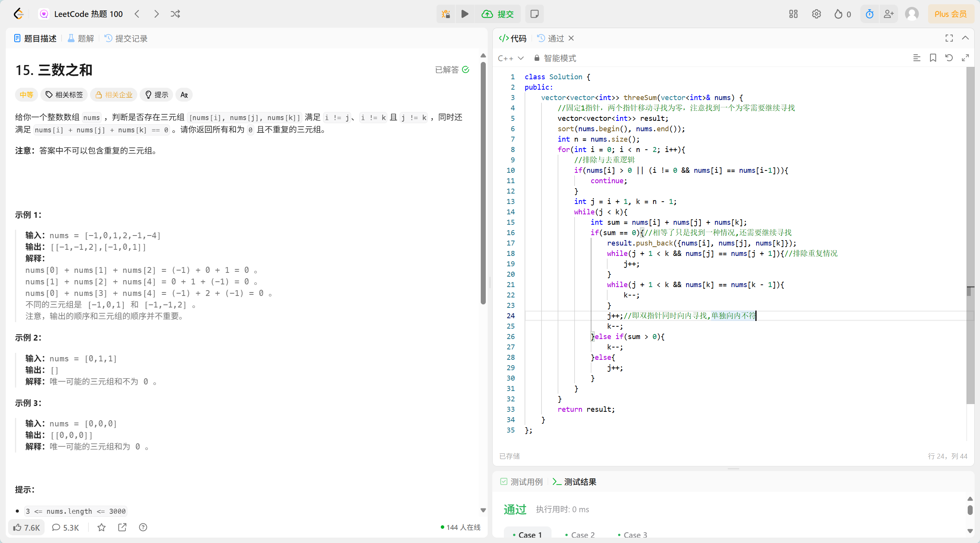The width and height of the screenshot is (980, 543).
Task: Switch to the 题解 tab
Action: coord(81,38)
